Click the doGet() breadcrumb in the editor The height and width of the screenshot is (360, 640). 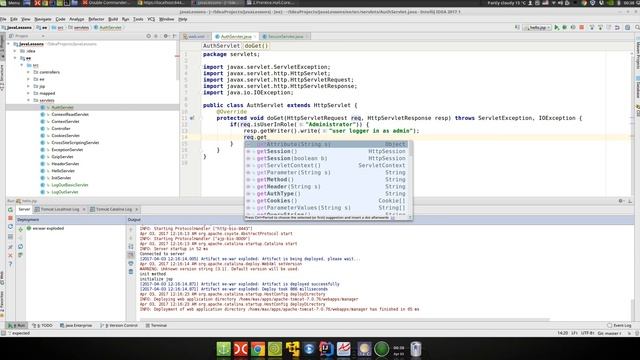pyautogui.click(x=256, y=46)
